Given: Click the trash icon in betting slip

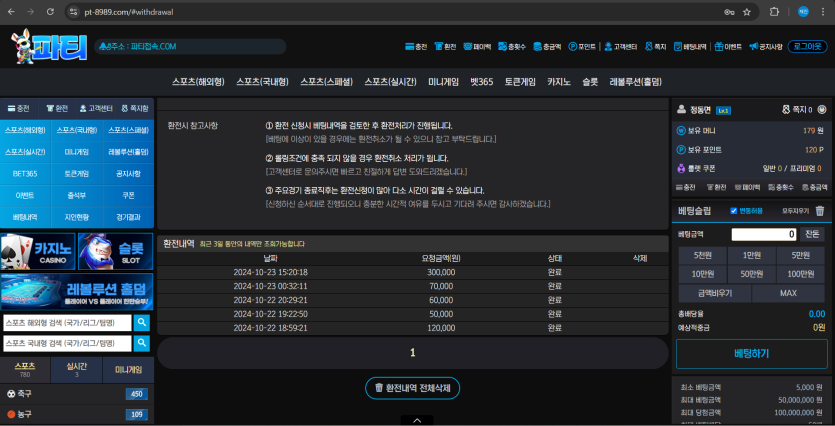Looking at the screenshot, I should point(820,211).
